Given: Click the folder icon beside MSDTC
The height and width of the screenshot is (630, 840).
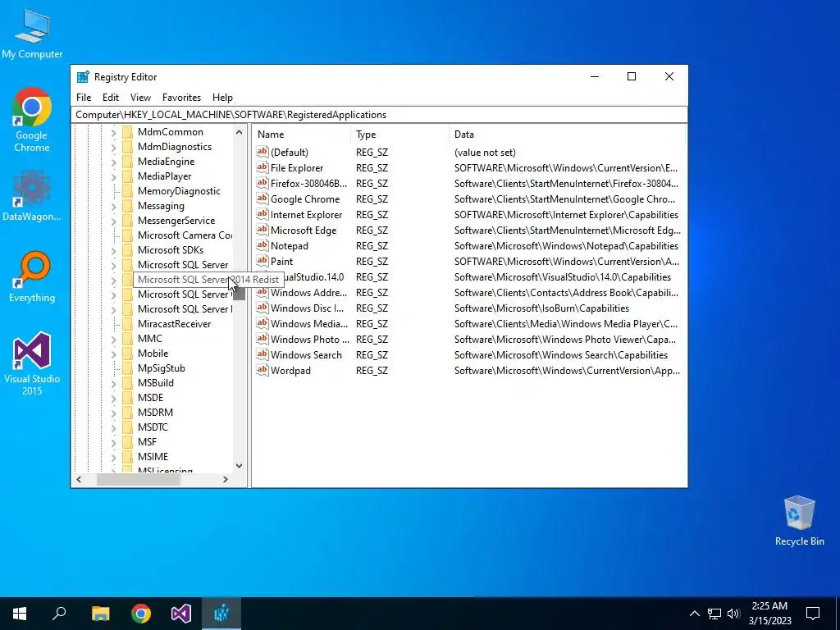Looking at the screenshot, I should [x=127, y=427].
